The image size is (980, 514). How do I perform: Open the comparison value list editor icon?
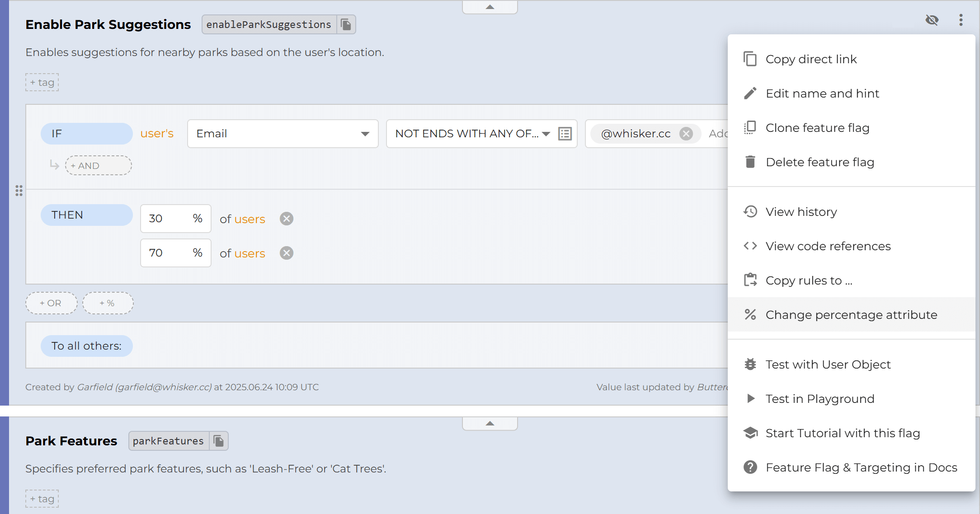(565, 134)
